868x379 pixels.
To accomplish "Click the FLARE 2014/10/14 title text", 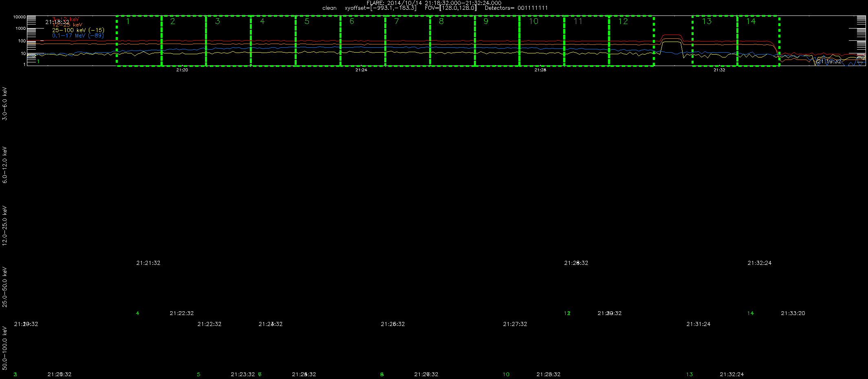I will [x=434, y=3].
